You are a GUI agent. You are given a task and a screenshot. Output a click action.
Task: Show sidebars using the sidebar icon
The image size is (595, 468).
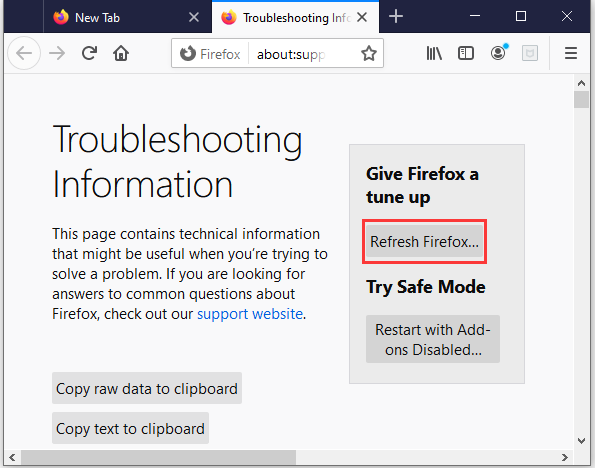pos(466,53)
